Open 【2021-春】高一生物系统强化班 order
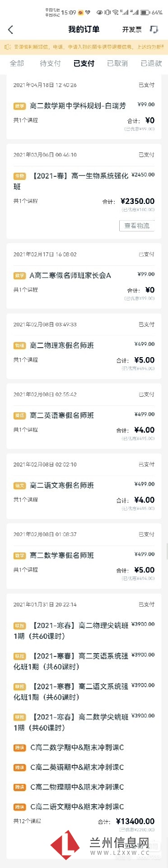Image resolution: width=168 pixels, height=868 pixels. [x=84, y=191]
